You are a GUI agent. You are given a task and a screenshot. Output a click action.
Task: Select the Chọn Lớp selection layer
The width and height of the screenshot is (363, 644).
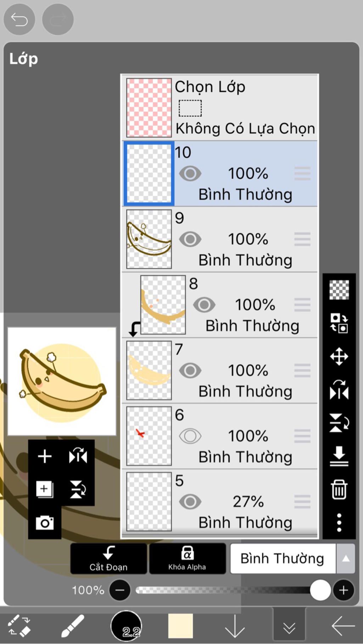(220, 108)
